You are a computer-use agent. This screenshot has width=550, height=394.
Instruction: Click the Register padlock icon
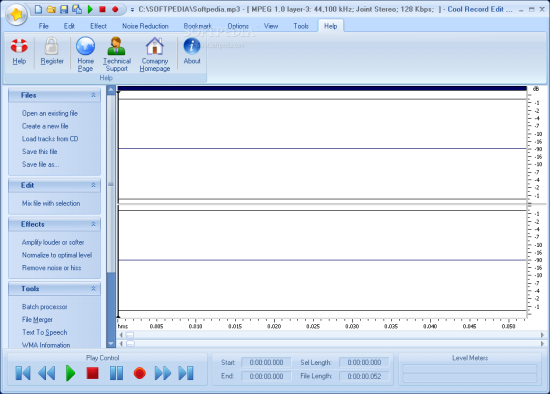pyautogui.click(x=52, y=46)
